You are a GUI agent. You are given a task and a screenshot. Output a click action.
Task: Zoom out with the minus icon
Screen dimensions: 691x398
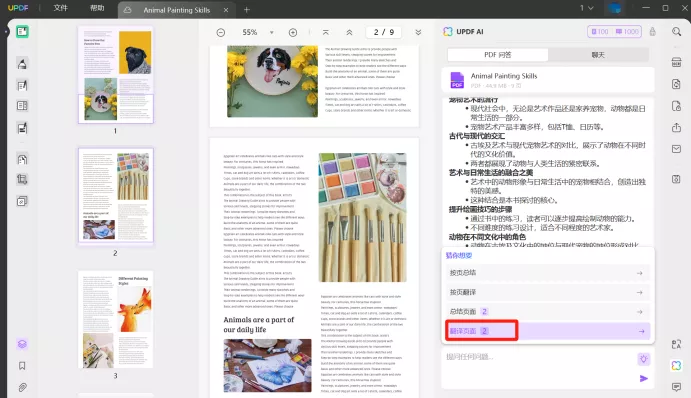click(x=221, y=32)
